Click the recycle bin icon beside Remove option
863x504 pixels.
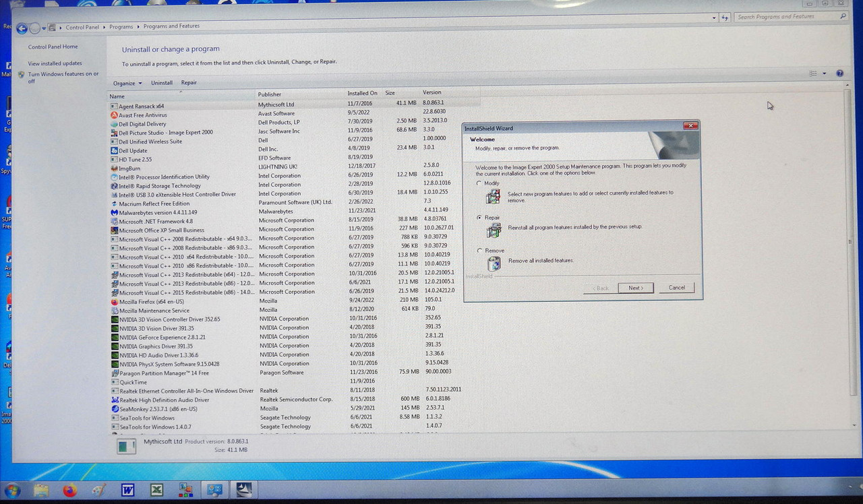pyautogui.click(x=494, y=263)
